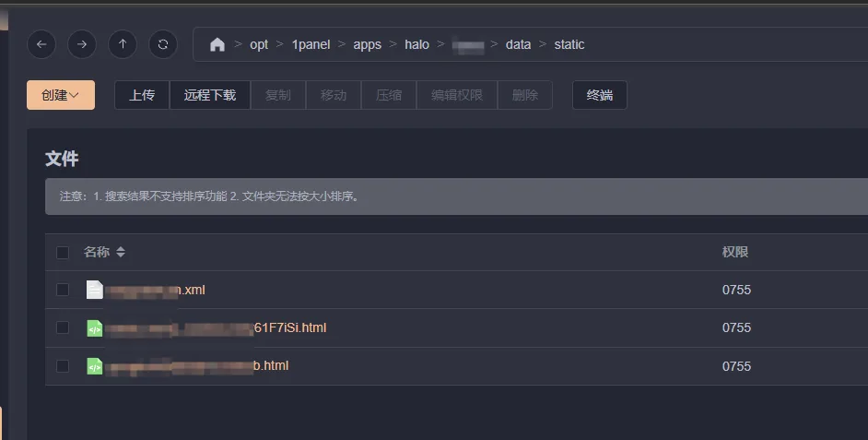868x440 pixels.
Task: Click the 移动 move button
Action: pyautogui.click(x=334, y=95)
